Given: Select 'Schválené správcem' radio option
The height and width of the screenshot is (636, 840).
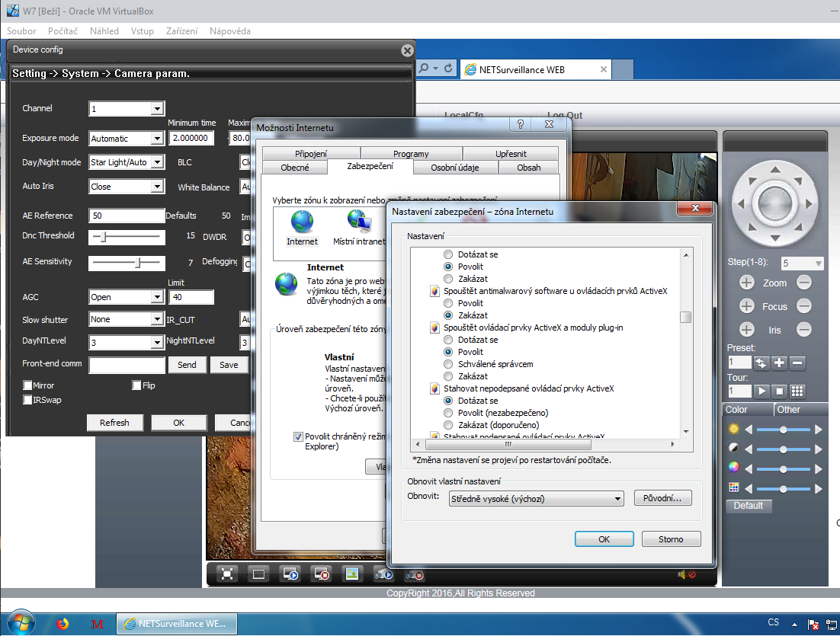Looking at the screenshot, I should click(448, 364).
